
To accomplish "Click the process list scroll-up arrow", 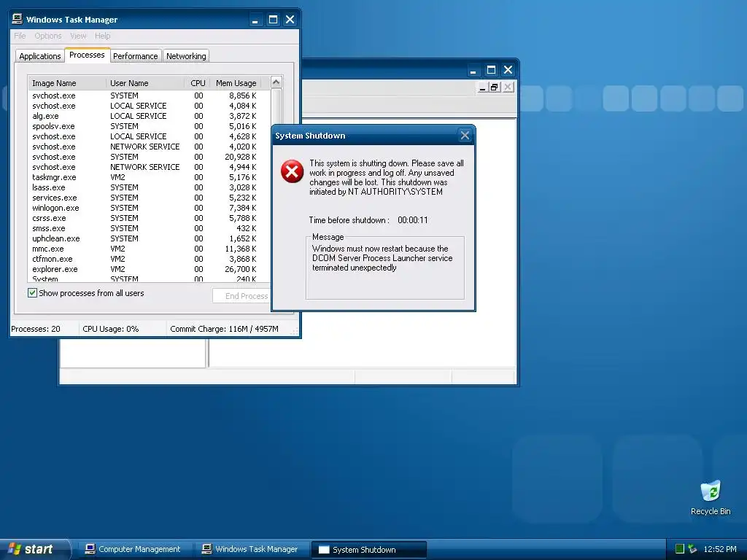I will point(276,82).
